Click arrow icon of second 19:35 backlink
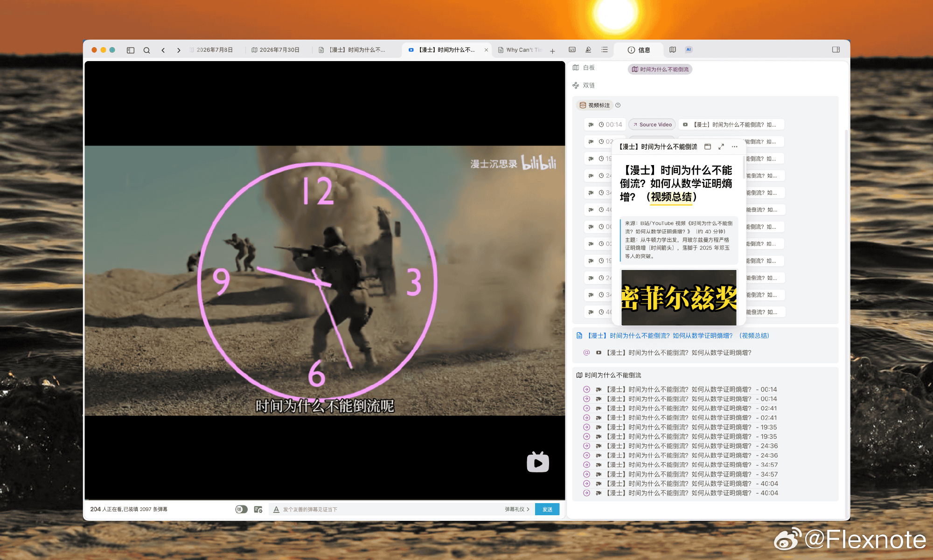The image size is (933, 560). tap(586, 436)
